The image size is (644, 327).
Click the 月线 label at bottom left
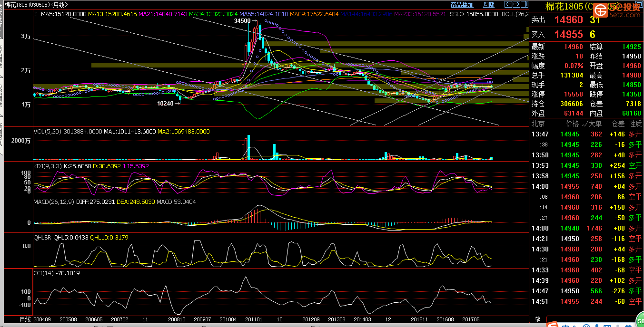coord(25,319)
